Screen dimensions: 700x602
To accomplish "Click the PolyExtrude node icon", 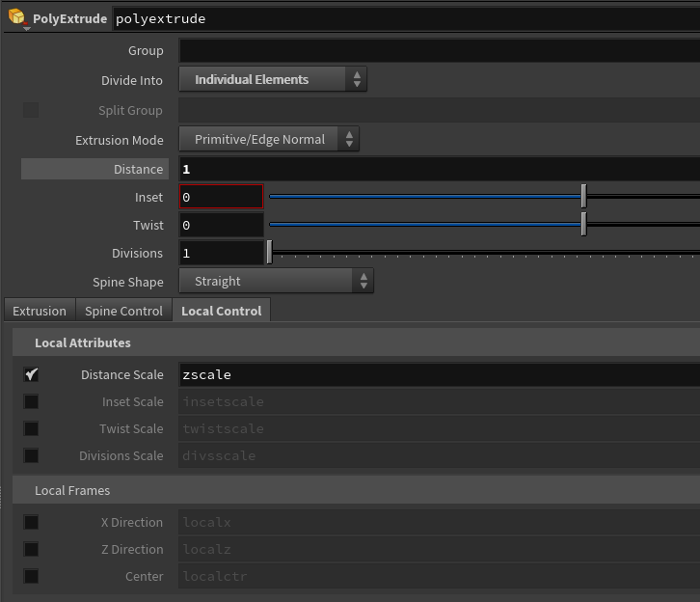I will point(17,17).
